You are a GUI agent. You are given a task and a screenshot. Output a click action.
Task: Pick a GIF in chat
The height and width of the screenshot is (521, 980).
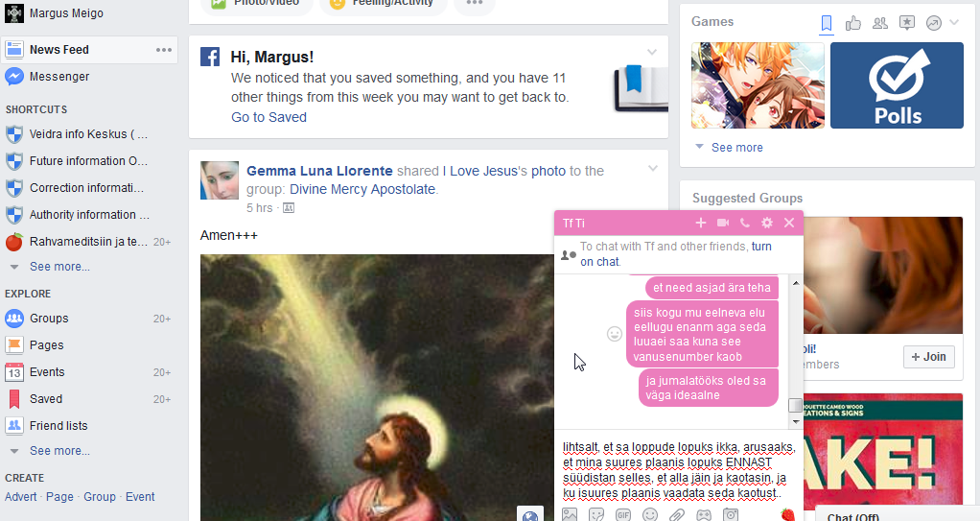tap(623, 514)
